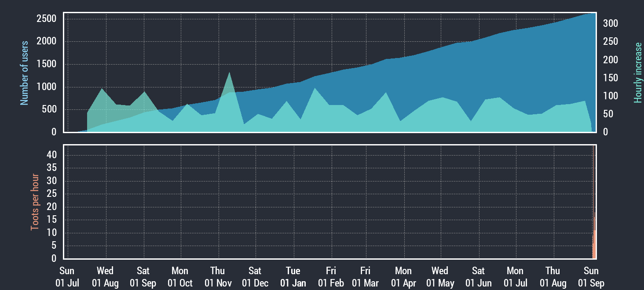
Task: Click the 'Hourly increase' axis title
Action: tap(638, 73)
